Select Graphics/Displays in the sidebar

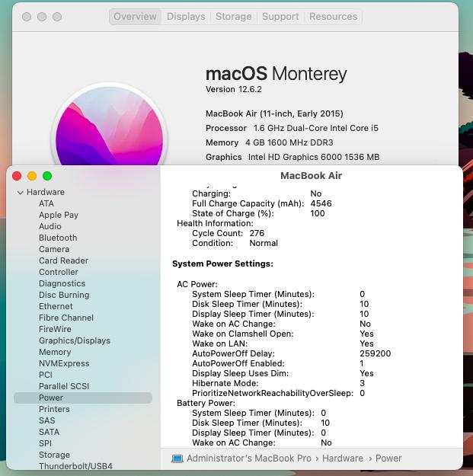75,340
